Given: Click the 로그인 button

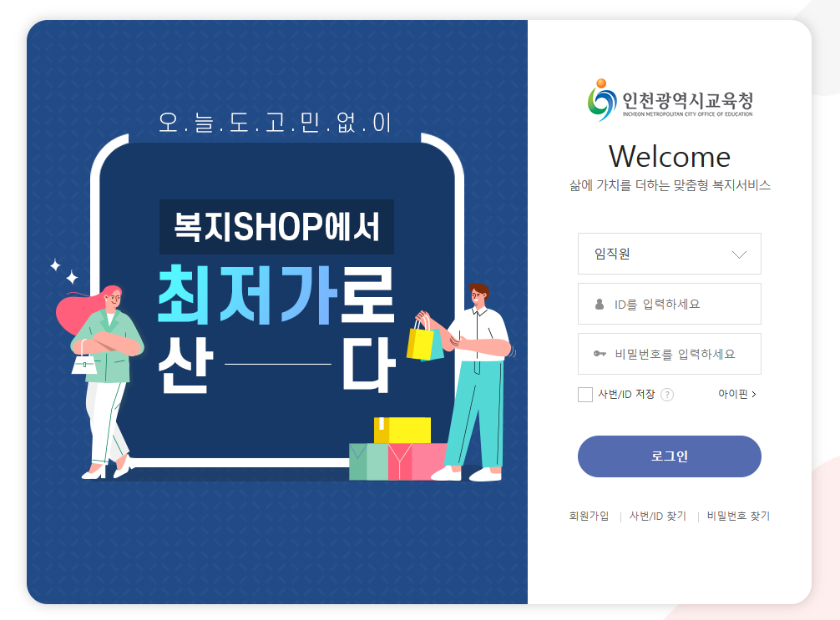Looking at the screenshot, I should (x=669, y=456).
